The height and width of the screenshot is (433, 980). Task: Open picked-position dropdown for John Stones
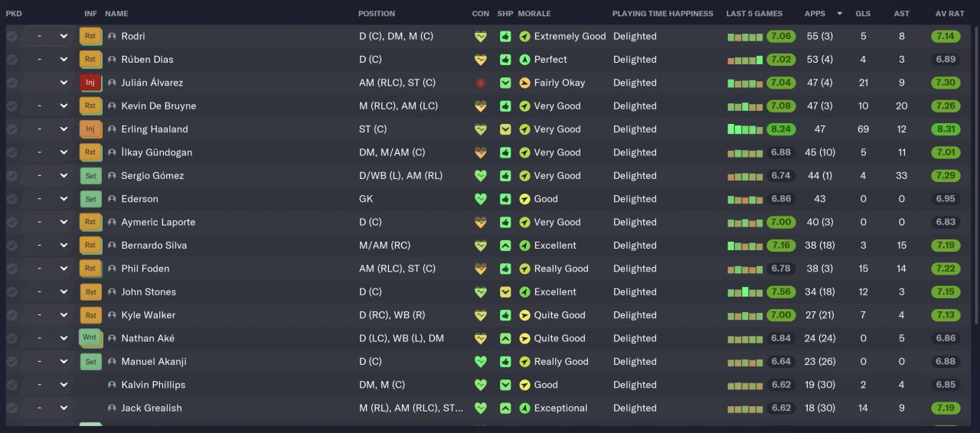tap(64, 292)
